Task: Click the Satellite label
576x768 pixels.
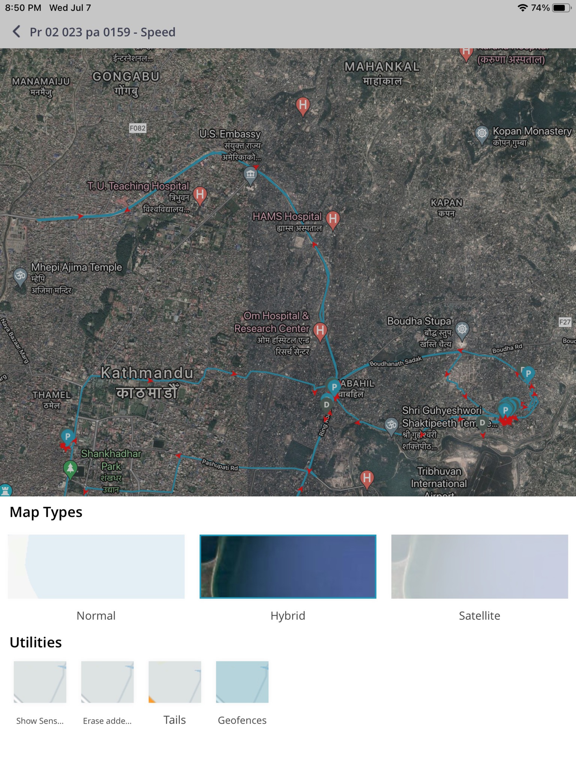Action: tap(480, 616)
